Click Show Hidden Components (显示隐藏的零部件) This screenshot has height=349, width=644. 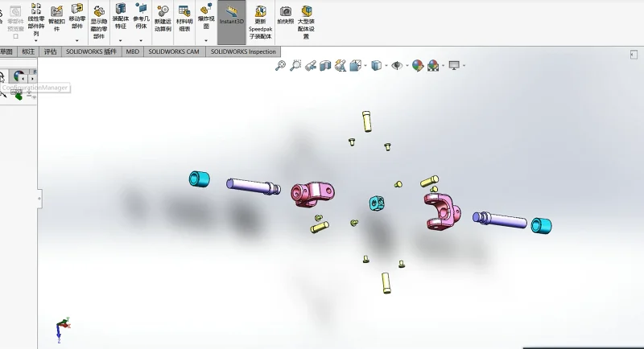98,23
